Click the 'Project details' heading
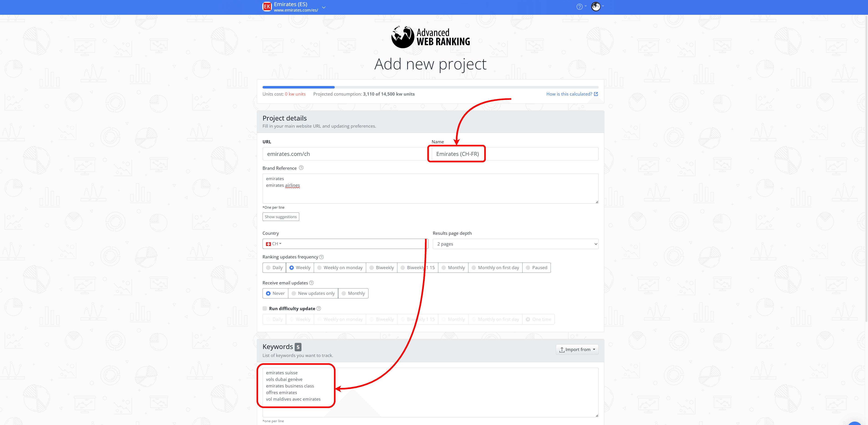Screen dimensions: 868x425 point(284,118)
